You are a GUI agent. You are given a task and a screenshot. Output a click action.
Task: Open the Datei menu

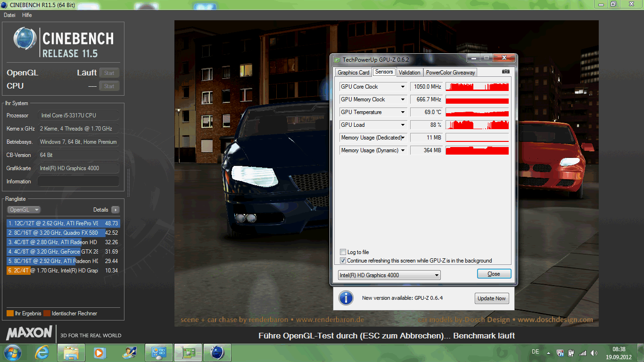click(x=9, y=15)
